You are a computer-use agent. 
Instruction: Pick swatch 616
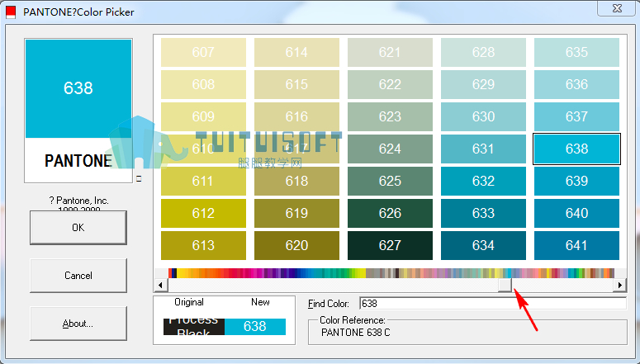(296, 116)
